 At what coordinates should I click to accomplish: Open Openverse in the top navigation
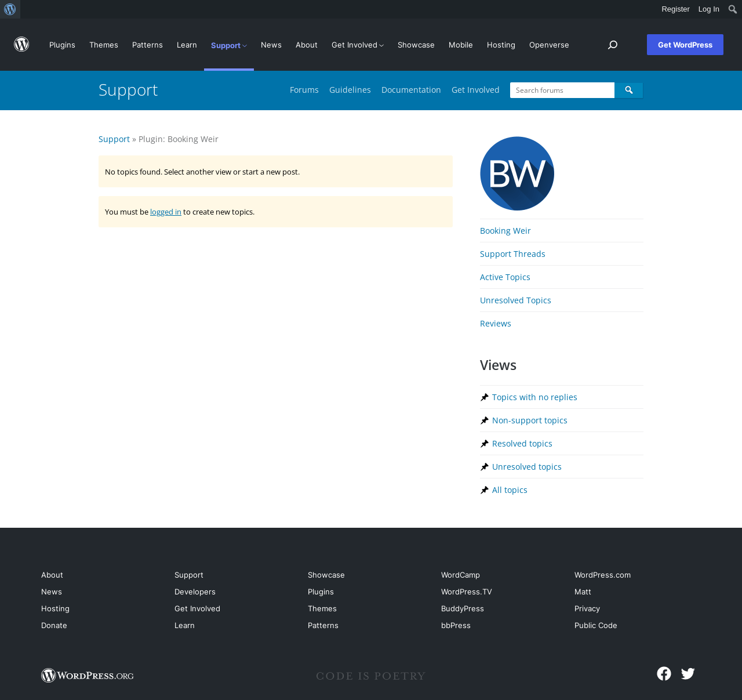(x=549, y=45)
